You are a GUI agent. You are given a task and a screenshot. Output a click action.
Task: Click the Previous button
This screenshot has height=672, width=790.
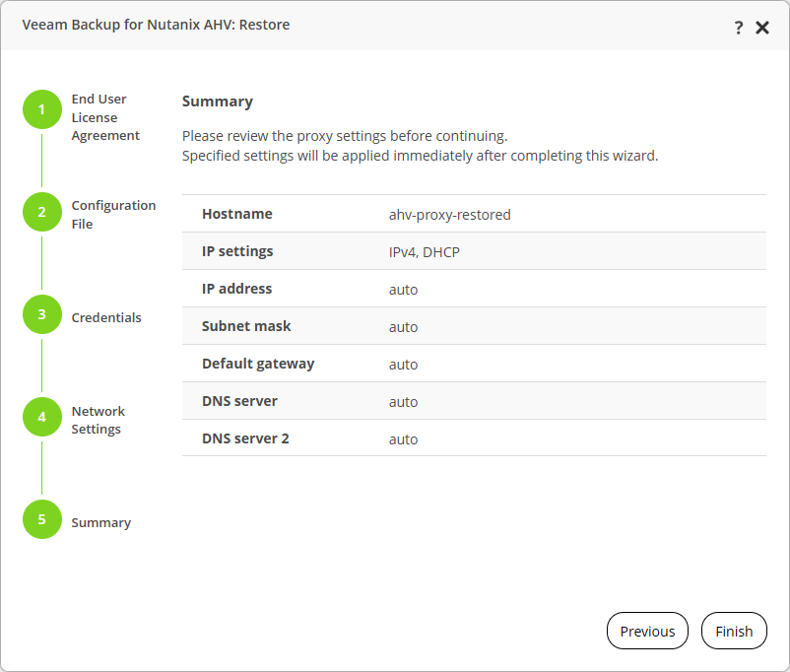point(647,631)
